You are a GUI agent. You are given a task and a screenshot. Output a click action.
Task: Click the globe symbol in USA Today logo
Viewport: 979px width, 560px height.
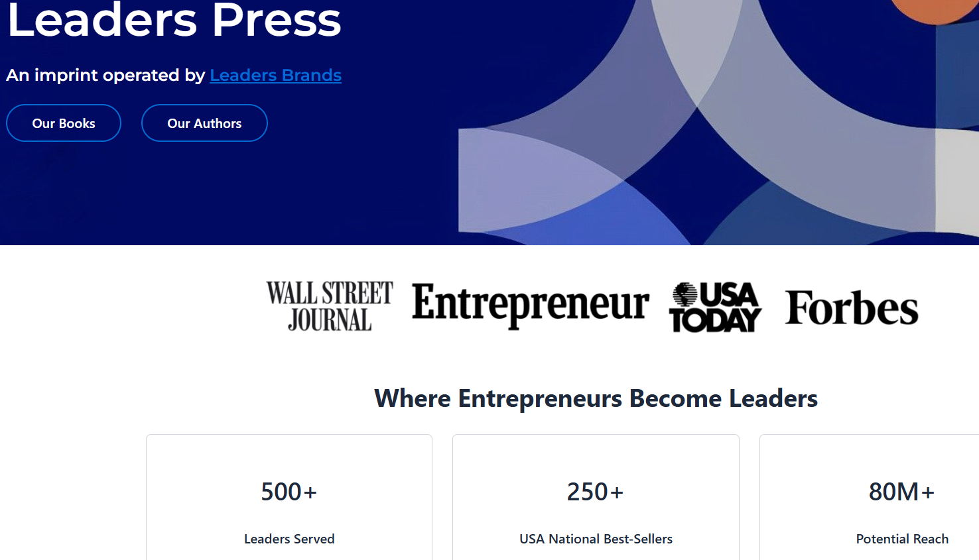(x=685, y=294)
